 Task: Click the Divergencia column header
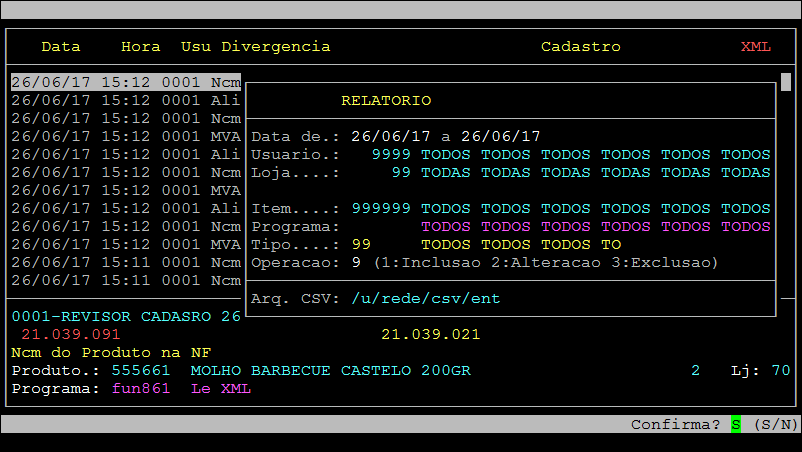276,47
